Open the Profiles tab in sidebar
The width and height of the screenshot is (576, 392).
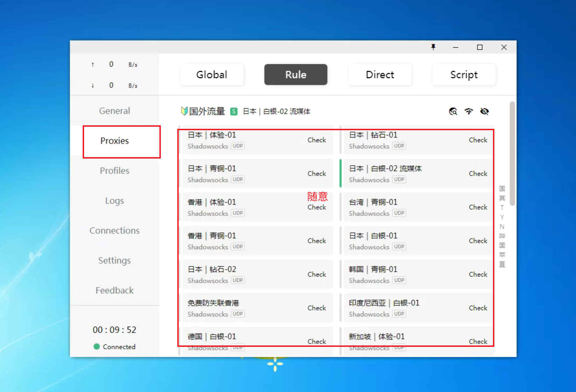click(x=115, y=171)
